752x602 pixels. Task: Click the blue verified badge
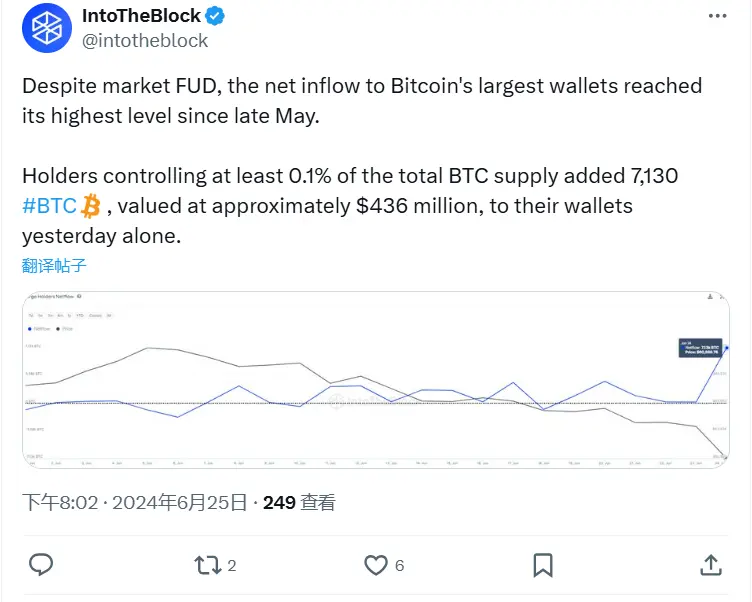click(215, 16)
